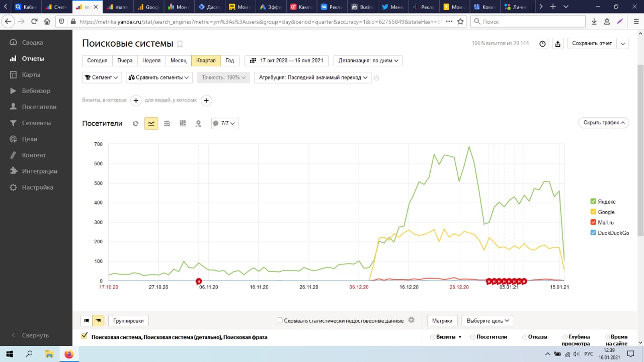The width and height of the screenshot is (644, 362).
Task: Select the Год period
Action: click(230, 60)
